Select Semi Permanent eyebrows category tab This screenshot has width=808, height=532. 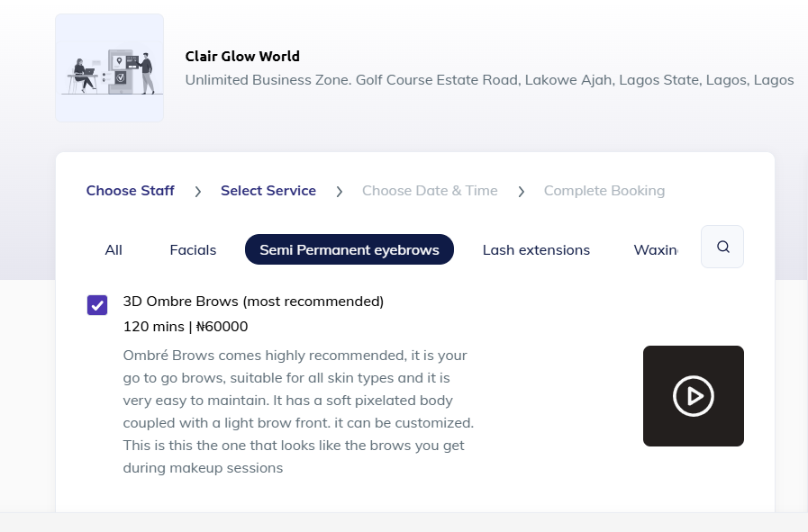(350, 249)
